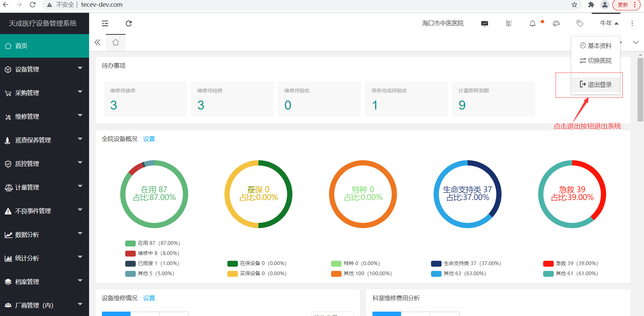
Task: Open the 计量即将到期 card
Action: (x=493, y=99)
